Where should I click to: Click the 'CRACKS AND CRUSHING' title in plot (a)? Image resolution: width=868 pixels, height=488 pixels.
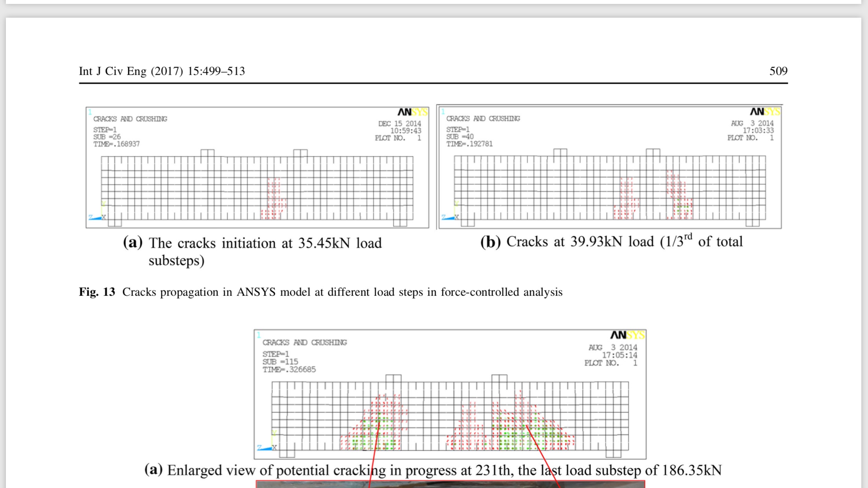(130, 119)
